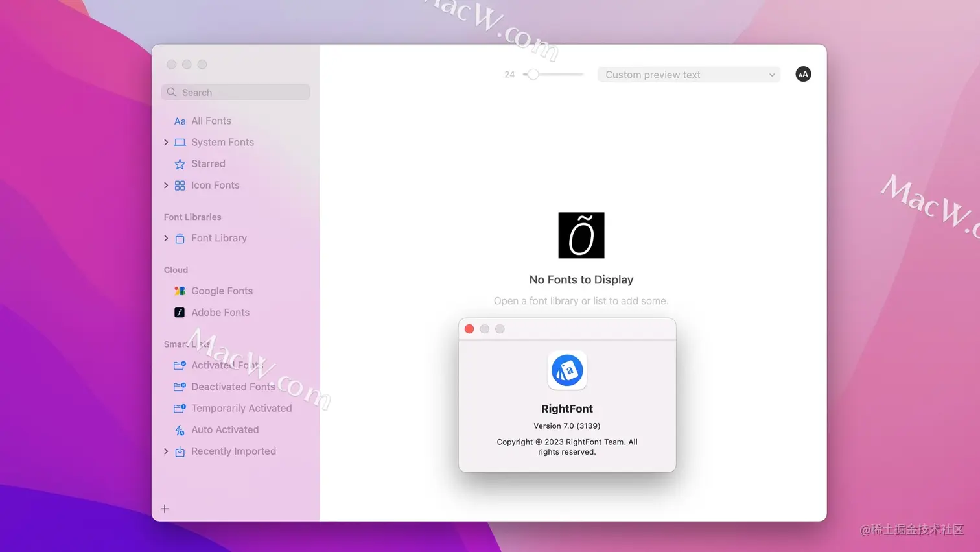Click the Auto Activated bolt icon
Viewport: 980px width, 552px height.
click(180, 430)
